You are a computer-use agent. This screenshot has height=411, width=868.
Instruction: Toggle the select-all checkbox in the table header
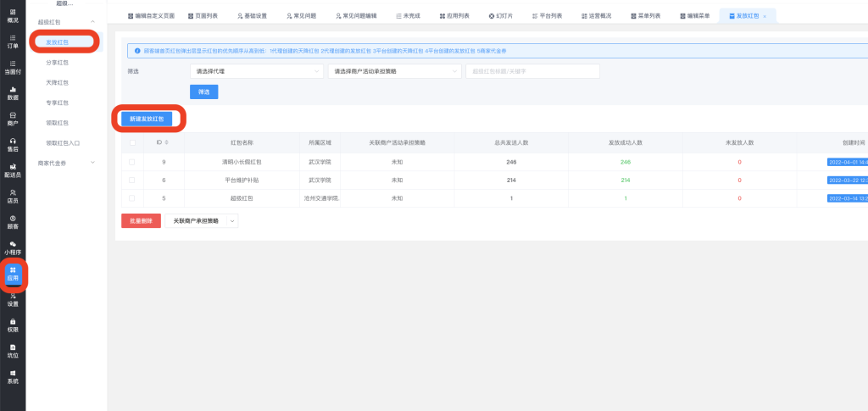132,142
